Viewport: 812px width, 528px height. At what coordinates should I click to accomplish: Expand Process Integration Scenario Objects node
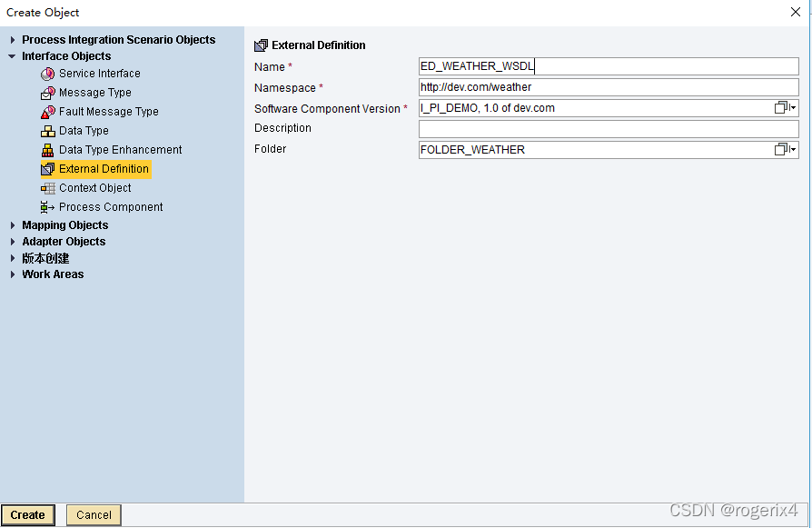click(13, 40)
